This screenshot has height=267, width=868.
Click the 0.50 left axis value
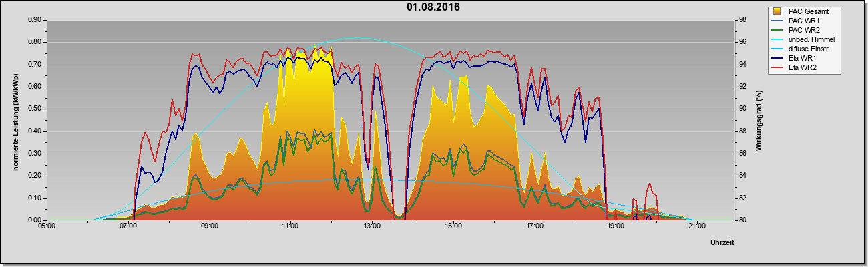click(35, 109)
